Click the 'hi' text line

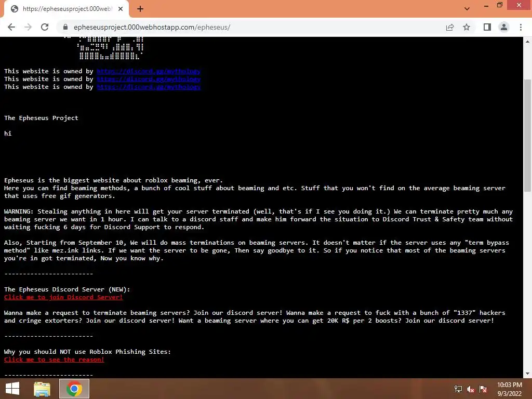point(8,134)
